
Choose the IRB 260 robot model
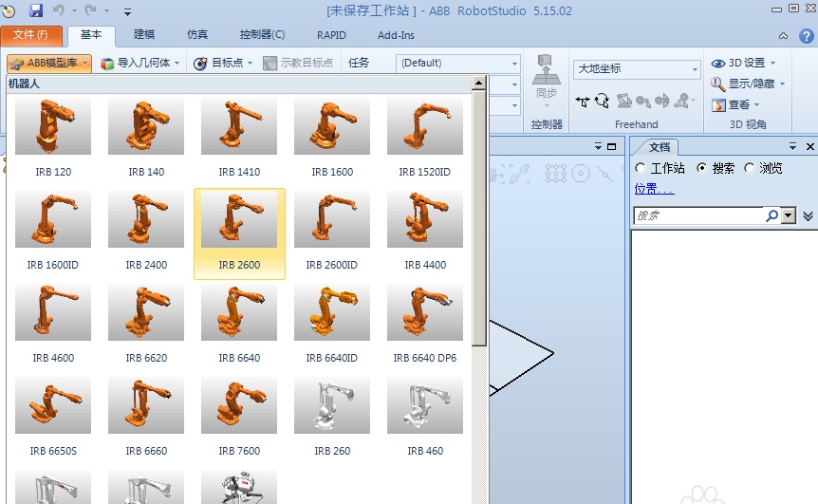(x=332, y=419)
